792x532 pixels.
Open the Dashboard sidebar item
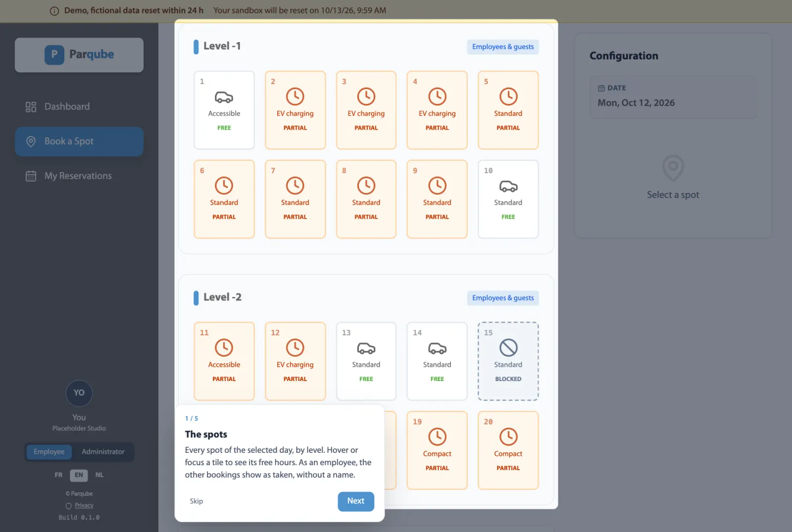tap(79, 106)
